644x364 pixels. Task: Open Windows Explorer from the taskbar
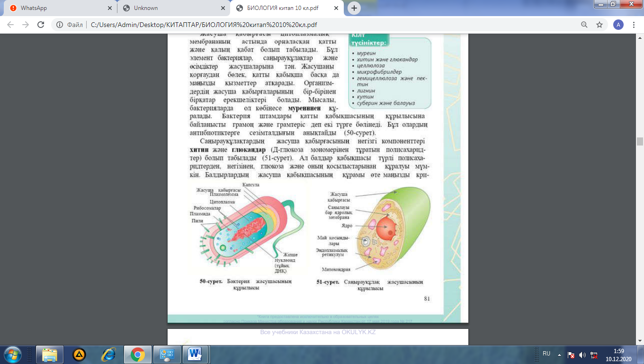(x=50, y=355)
